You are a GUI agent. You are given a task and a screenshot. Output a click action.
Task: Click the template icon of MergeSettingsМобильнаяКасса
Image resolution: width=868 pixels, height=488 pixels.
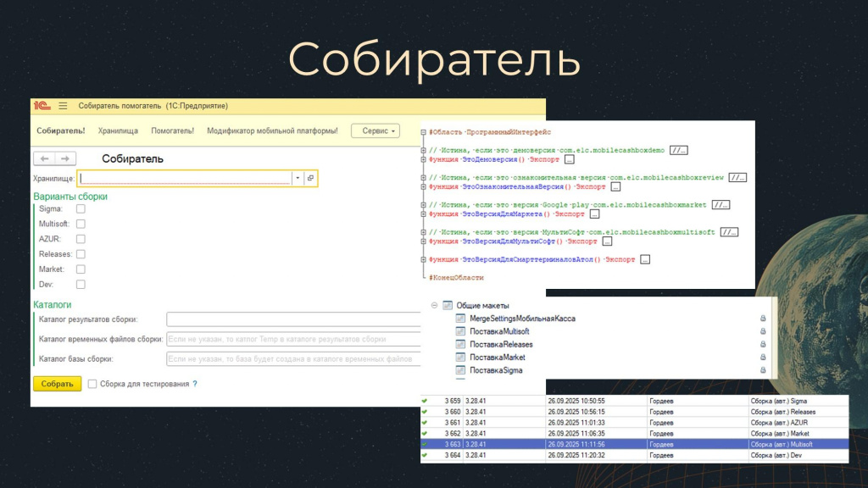[x=460, y=319]
